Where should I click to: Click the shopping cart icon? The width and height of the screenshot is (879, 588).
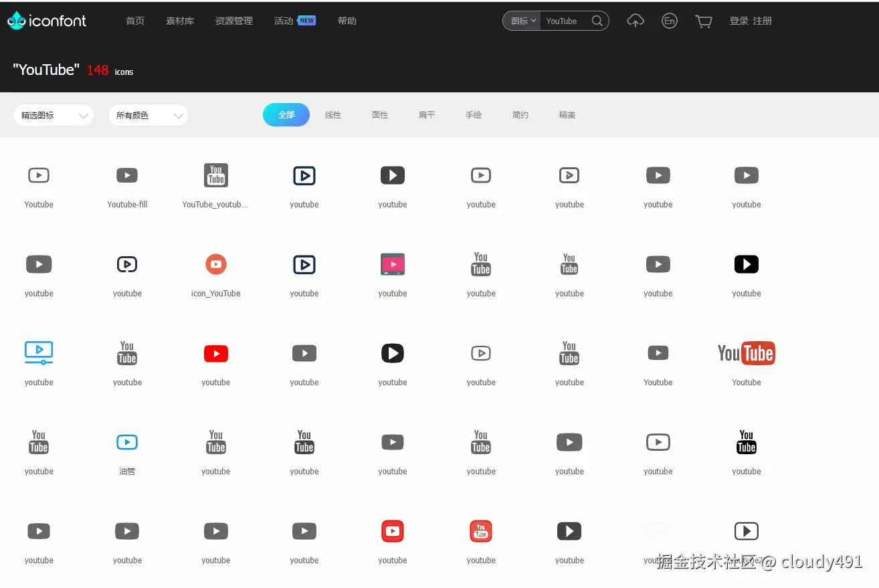pos(703,21)
